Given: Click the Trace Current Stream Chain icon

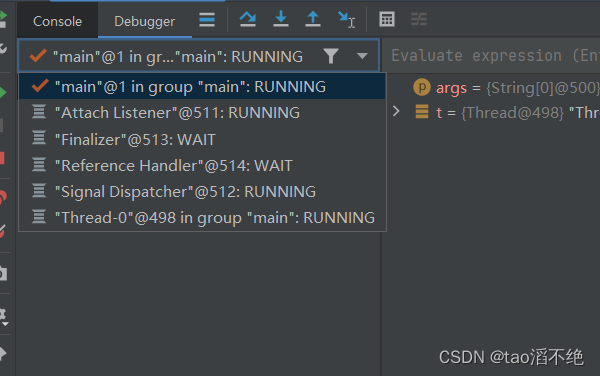Looking at the screenshot, I should pyautogui.click(x=419, y=19).
